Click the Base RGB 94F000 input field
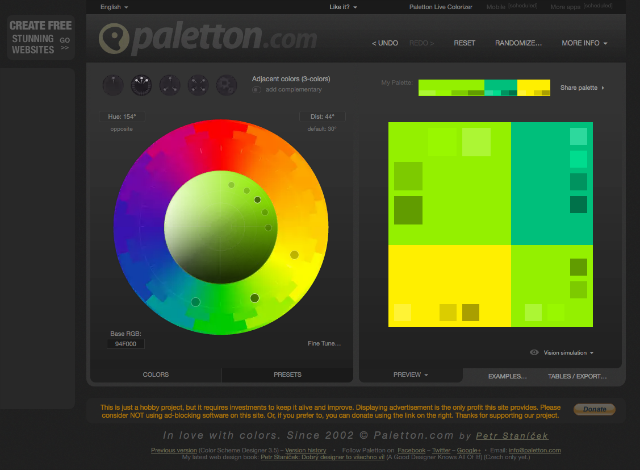 [126, 344]
